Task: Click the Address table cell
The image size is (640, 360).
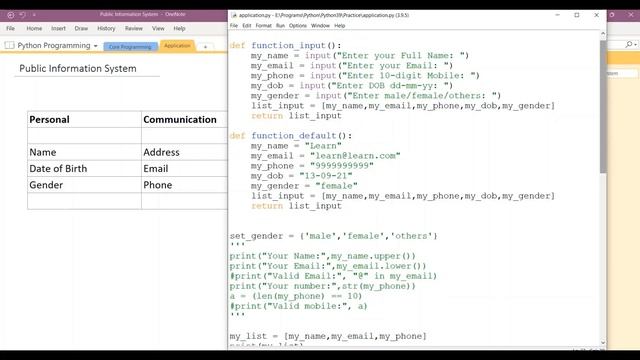Action: (x=184, y=152)
